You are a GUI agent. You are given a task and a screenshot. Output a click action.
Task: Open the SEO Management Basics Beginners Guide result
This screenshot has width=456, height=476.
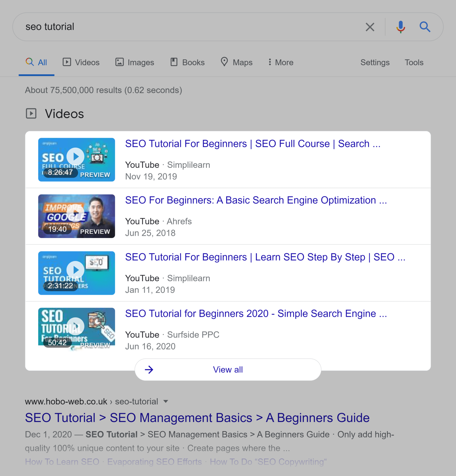[197, 418]
